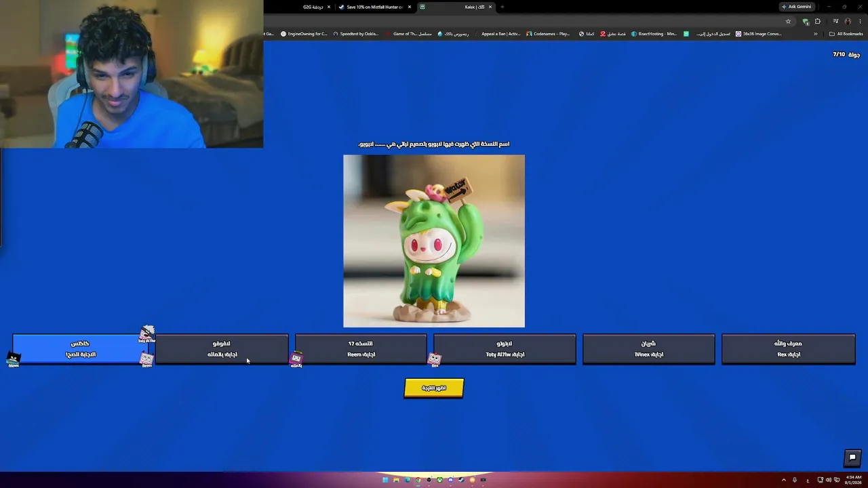868x488 pixels.
Task: Click the question text above the image
Action: tap(434, 144)
